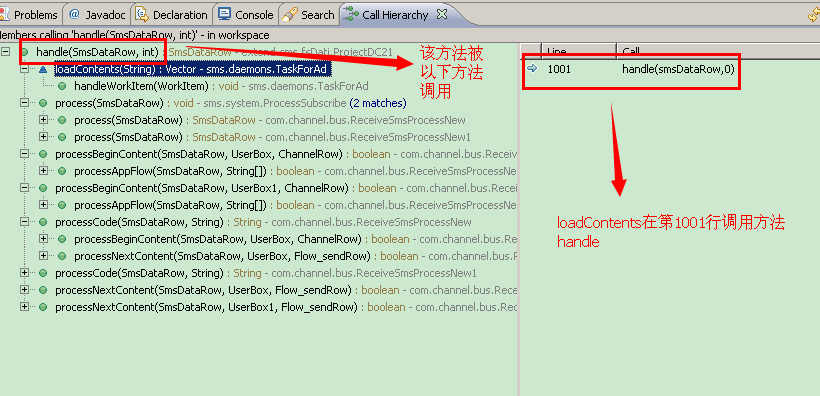
Task: Expand processAppFlow under processBeginContent with UserBox
Action: pyautogui.click(x=43, y=171)
